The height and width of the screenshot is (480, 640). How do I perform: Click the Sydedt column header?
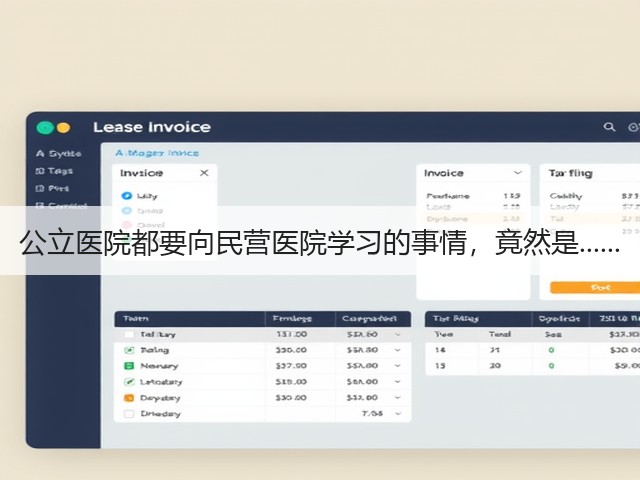pyautogui.click(x=559, y=318)
